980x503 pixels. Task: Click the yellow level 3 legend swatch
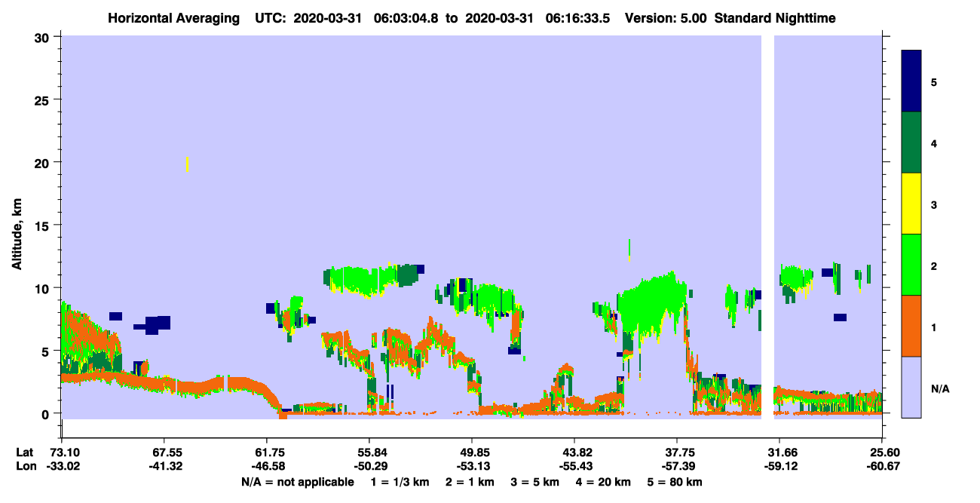pos(911,204)
